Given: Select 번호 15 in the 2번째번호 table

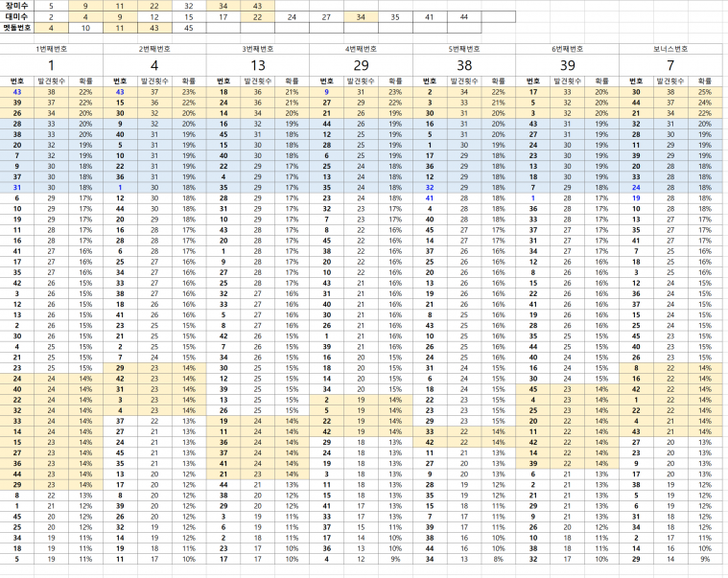Looking at the screenshot, I should (120, 103).
